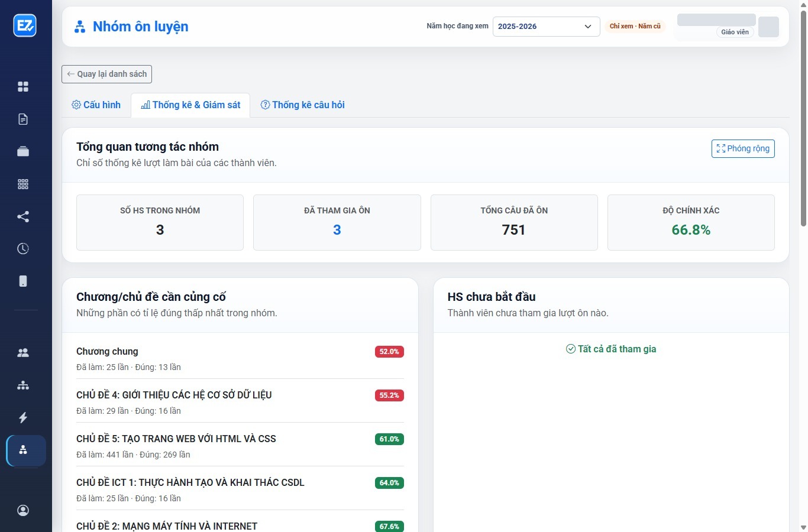Click CHỦ ĐỀ 2: MẠNG MÁY TÍNH VÀ INTERNET
The height and width of the screenshot is (532, 808).
point(167,526)
